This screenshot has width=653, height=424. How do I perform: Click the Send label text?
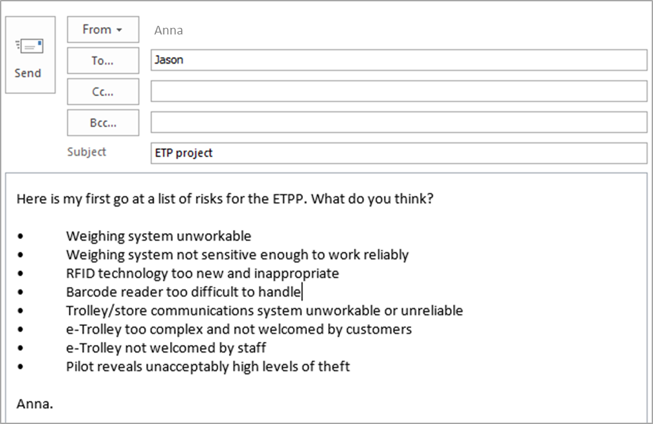28,73
